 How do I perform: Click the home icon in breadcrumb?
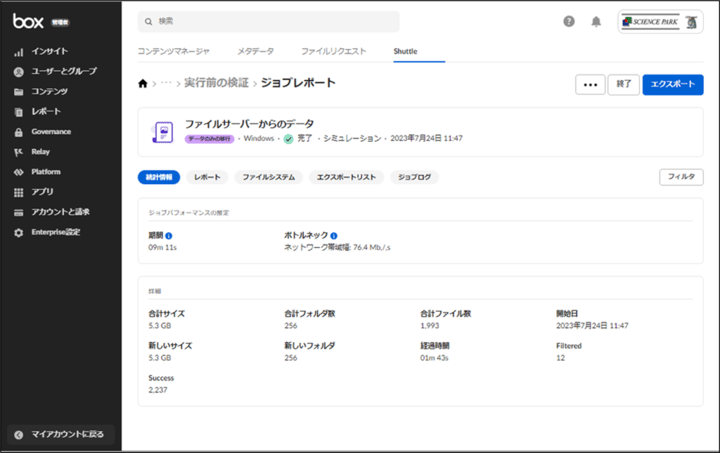tap(143, 84)
